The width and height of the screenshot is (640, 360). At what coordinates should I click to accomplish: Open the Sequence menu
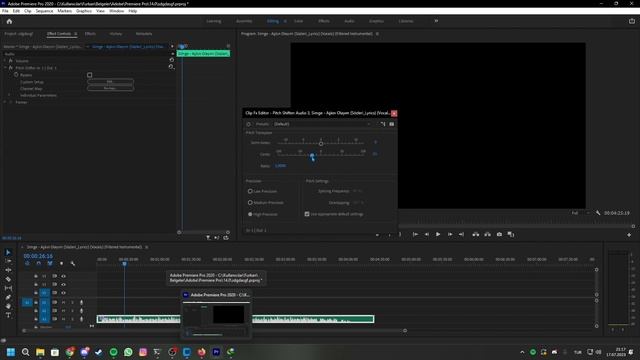44,11
